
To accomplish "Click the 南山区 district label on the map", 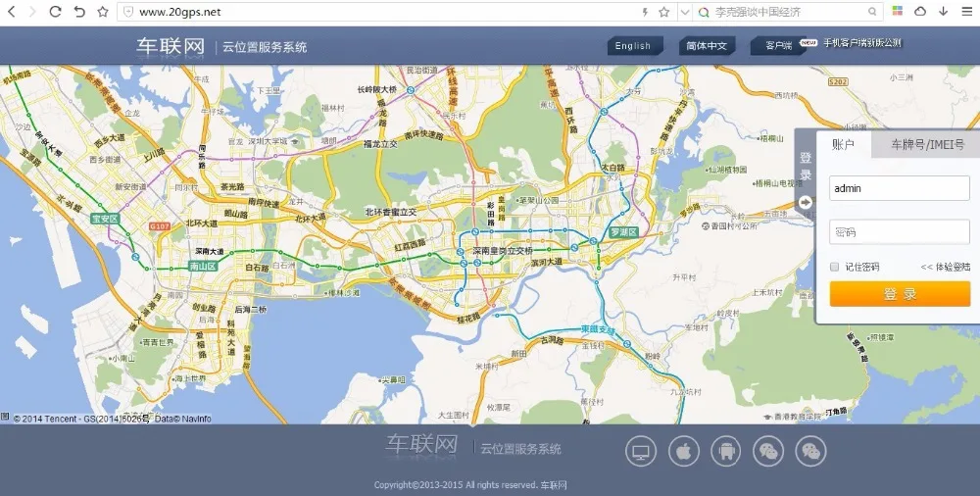I will pos(203,267).
